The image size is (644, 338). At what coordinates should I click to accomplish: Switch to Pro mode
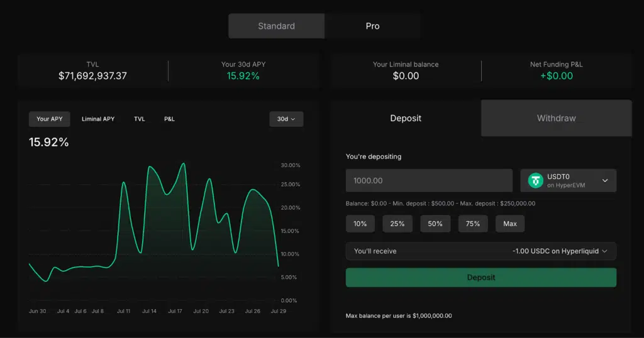372,26
